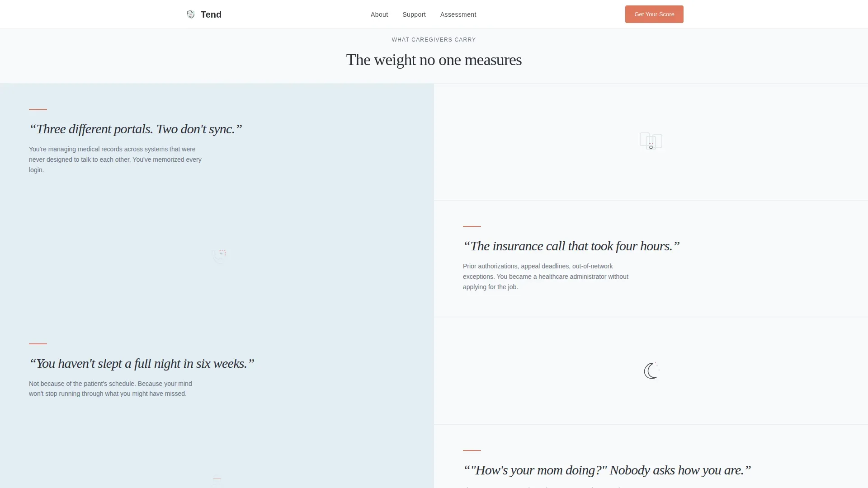Go to the Assessment page
The width and height of the screenshot is (868, 488).
pos(458,14)
